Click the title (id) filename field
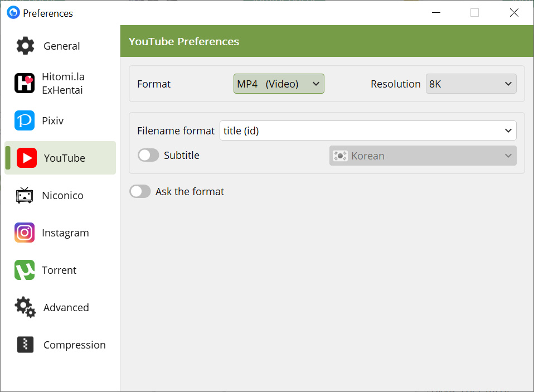Screen dimensions: 534x392 pyautogui.click(x=368, y=131)
